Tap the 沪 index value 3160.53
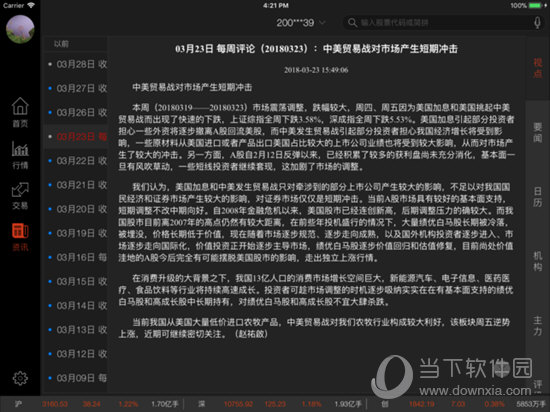 coord(55,404)
